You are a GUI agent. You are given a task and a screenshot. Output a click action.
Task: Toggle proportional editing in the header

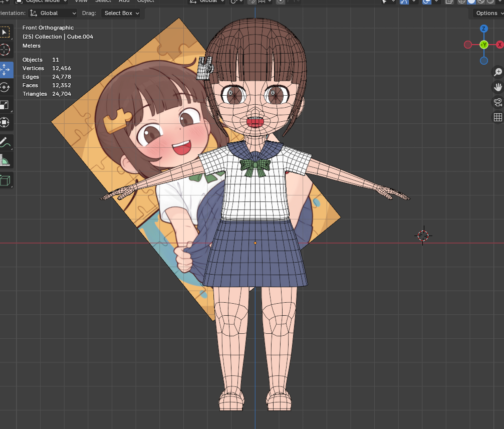tap(280, 2)
